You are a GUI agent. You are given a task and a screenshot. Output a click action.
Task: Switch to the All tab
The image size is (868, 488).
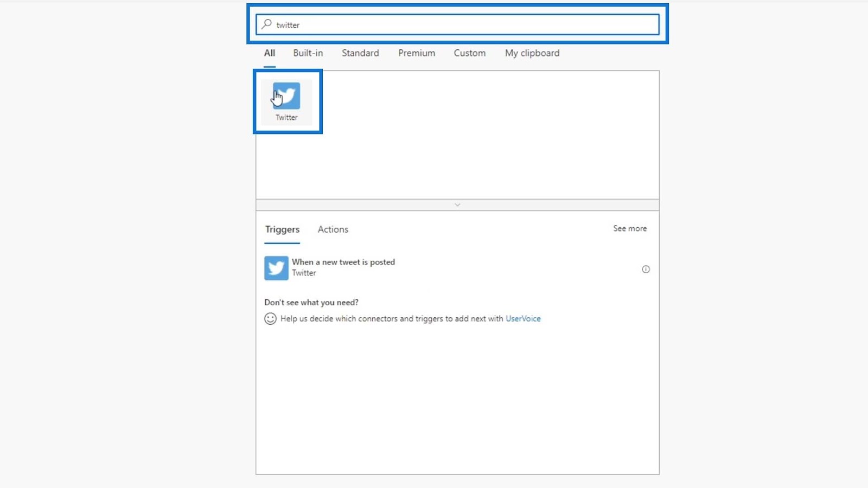270,53
